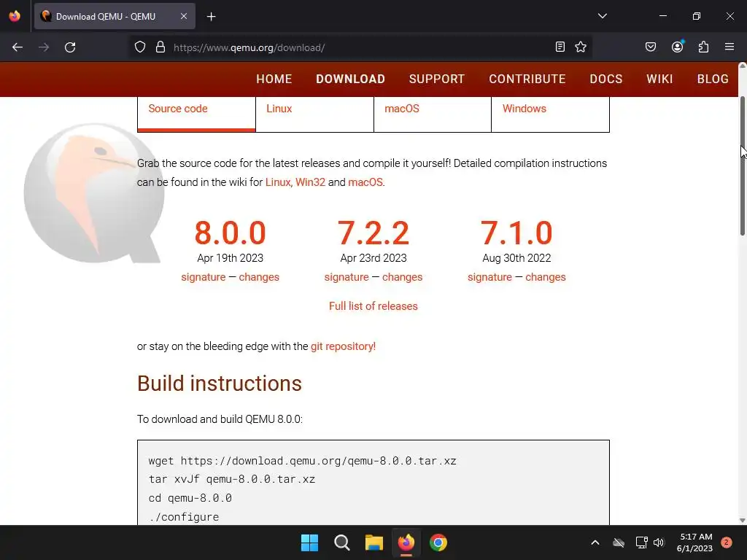Open the extensions puzzle icon
Viewport: 747px width, 560px height.
click(x=703, y=47)
